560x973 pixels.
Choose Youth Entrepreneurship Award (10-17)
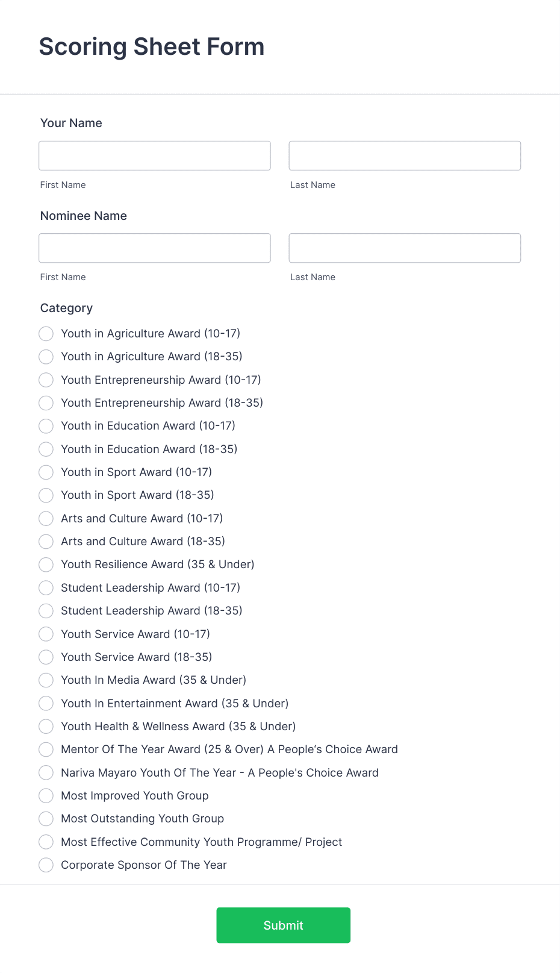coord(46,380)
